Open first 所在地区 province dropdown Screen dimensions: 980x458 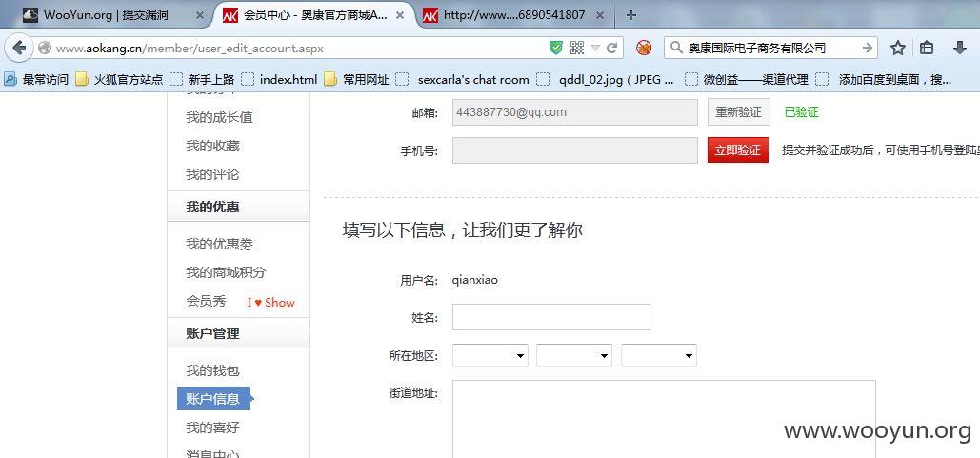490,355
